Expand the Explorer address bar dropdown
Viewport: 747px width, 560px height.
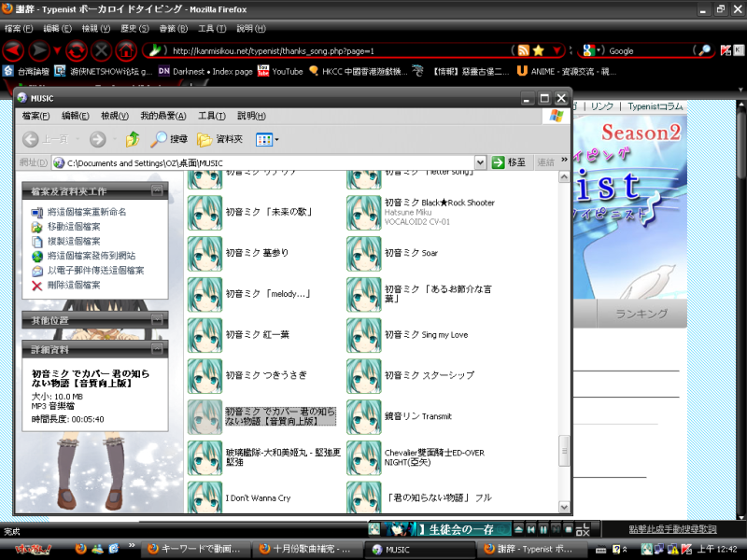coord(480,162)
